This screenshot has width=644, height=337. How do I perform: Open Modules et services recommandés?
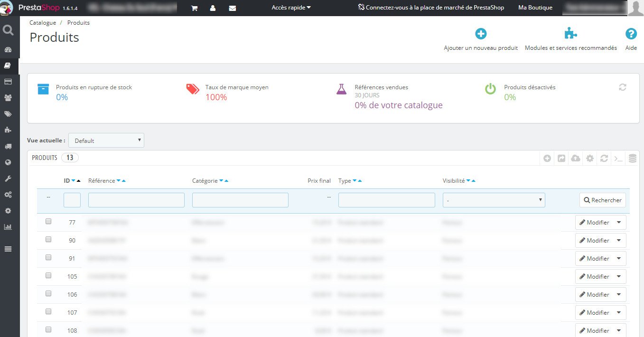tap(571, 40)
